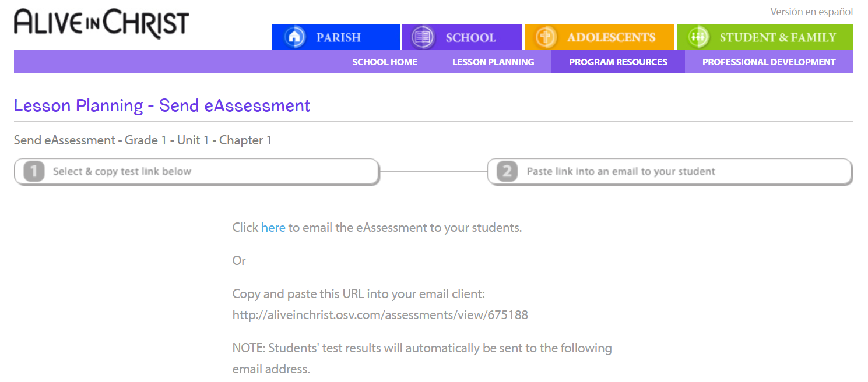Go to School Home menu item

click(385, 62)
